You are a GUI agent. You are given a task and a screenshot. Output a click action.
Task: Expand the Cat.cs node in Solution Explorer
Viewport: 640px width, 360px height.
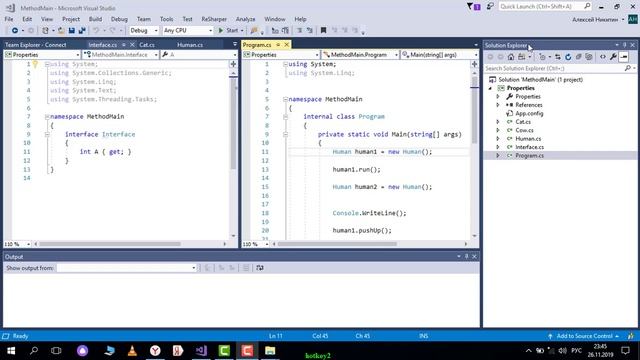coord(498,122)
